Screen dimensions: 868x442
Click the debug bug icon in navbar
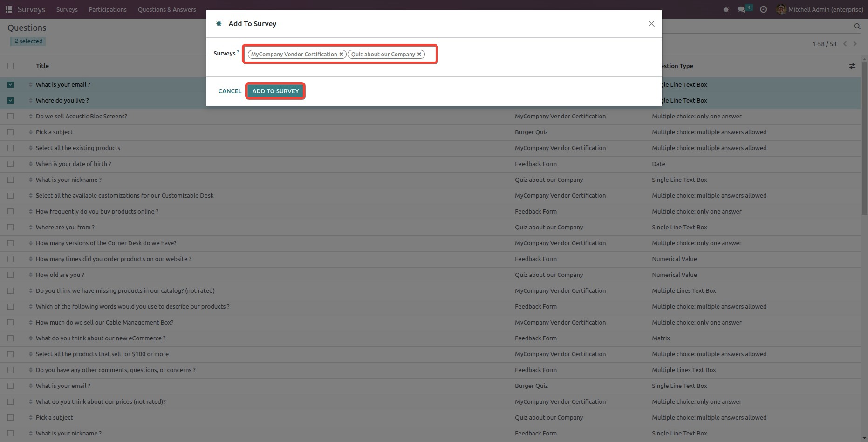tap(726, 9)
